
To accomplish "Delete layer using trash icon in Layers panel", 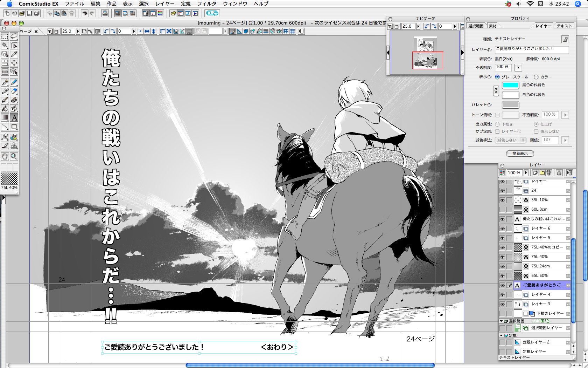I will click(548, 173).
